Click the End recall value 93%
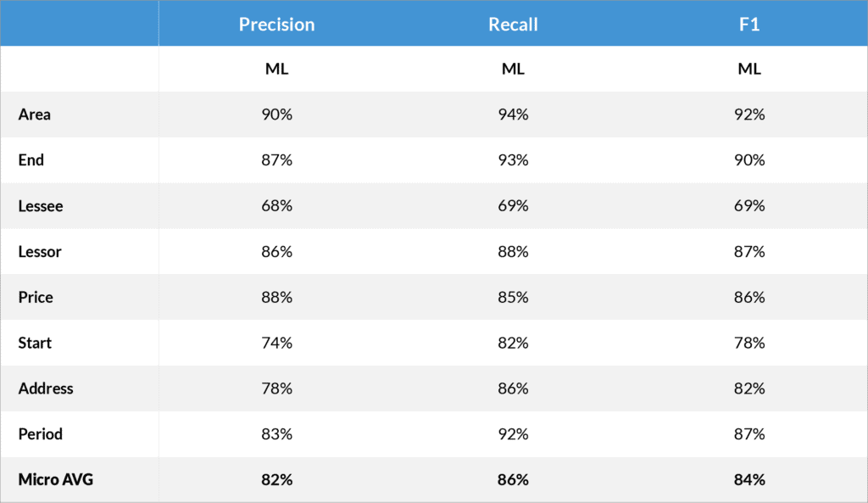Image resolution: width=868 pixels, height=503 pixels. 513,160
